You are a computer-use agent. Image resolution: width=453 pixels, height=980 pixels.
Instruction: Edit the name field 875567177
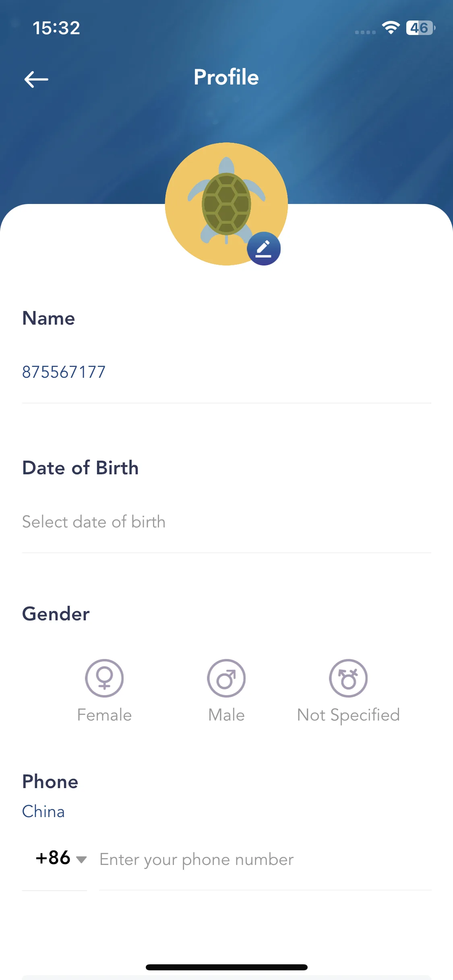226,372
